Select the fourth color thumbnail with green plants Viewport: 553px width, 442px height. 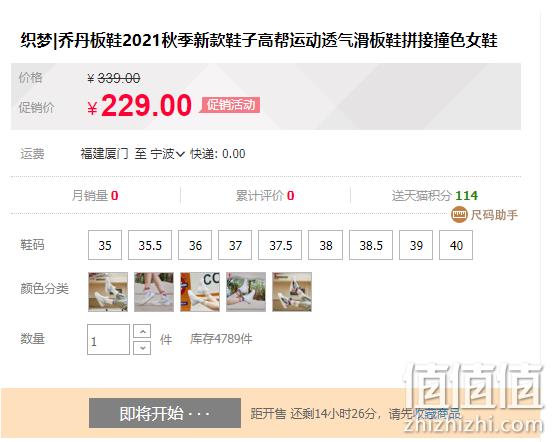[x=246, y=292]
